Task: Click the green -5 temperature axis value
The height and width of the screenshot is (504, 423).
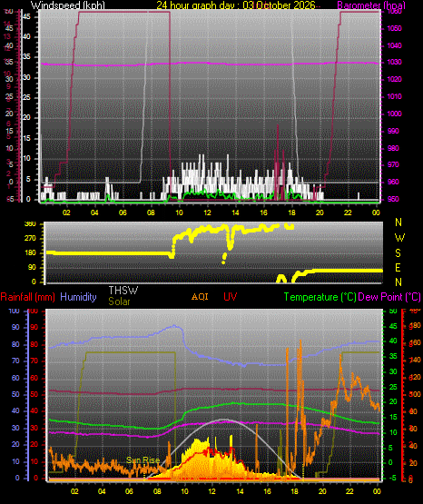Action: point(392,478)
